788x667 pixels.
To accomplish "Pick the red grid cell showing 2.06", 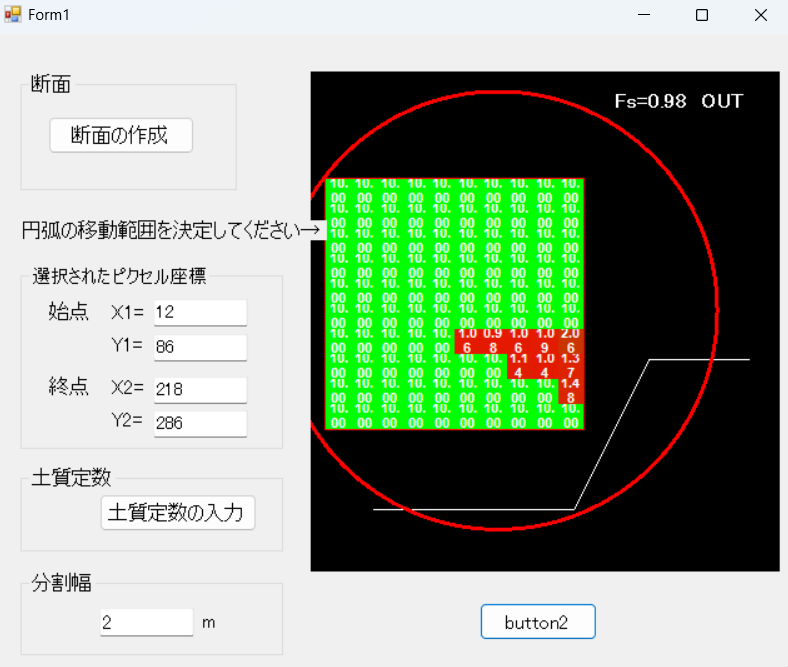I will tap(571, 341).
